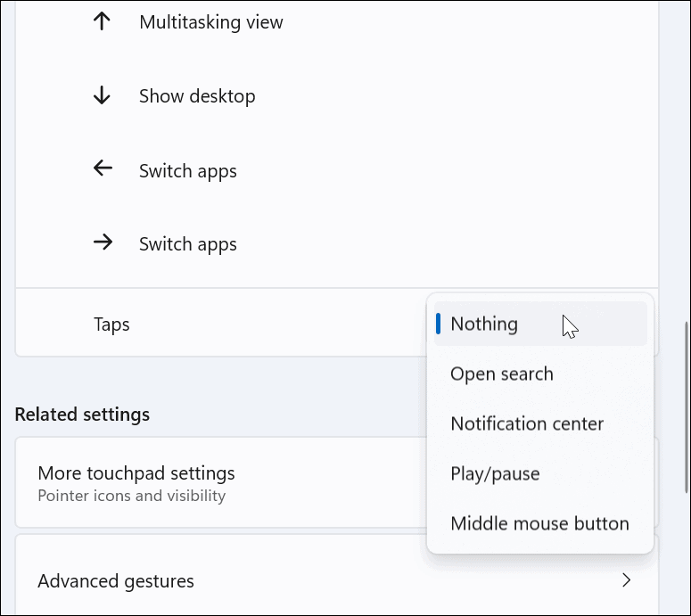This screenshot has width=691, height=616.
Task: Pick Notification center option
Action: [527, 424]
